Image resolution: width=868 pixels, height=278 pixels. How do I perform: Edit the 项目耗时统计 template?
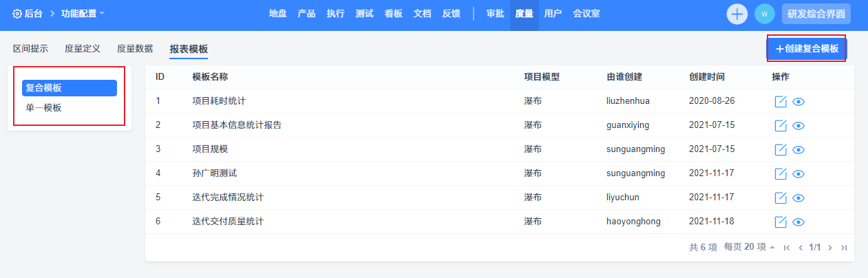pyautogui.click(x=781, y=102)
